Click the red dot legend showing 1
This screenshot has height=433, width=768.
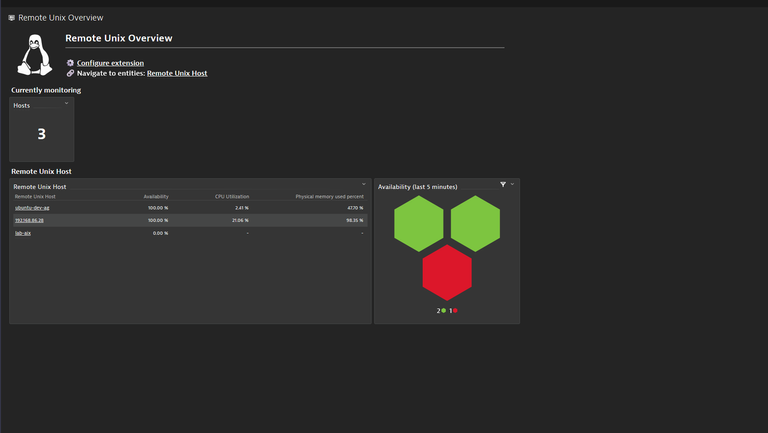[454, 311]
